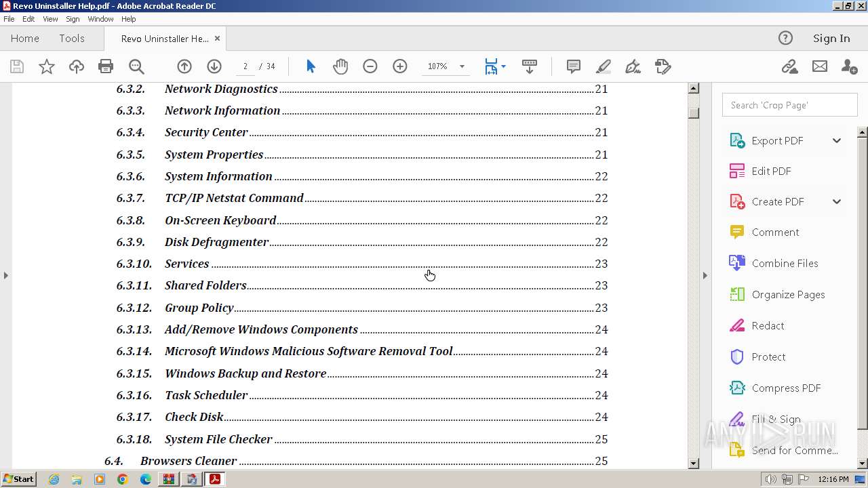Choose the Selection arrow tool
The height and width of the screenshot is (488, 868).
(x=311, y=66)
